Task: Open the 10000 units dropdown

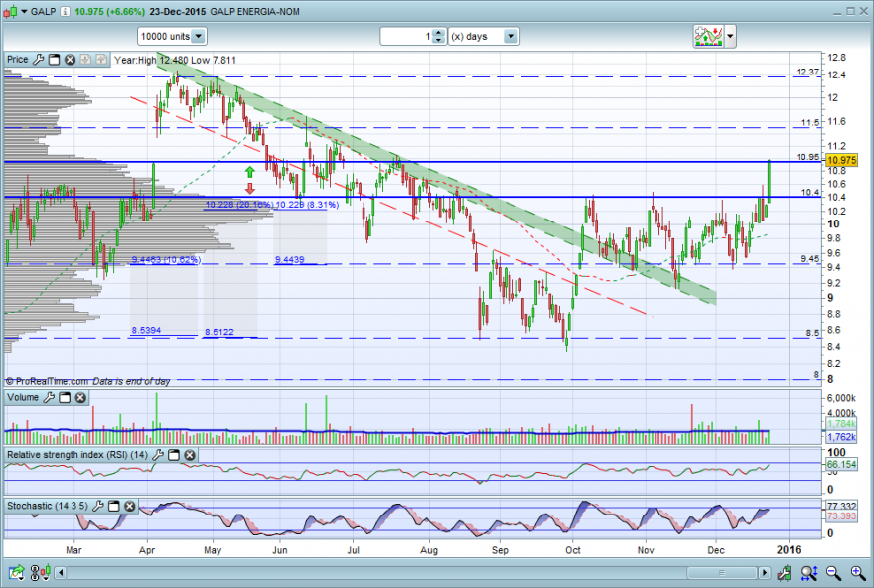Action: click(x=172, y=36)
